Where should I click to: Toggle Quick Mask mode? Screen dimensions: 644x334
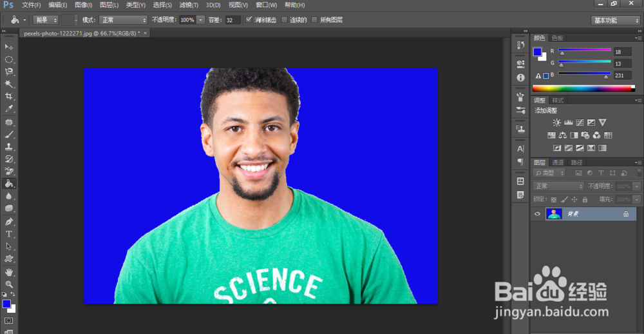point(8,320)
